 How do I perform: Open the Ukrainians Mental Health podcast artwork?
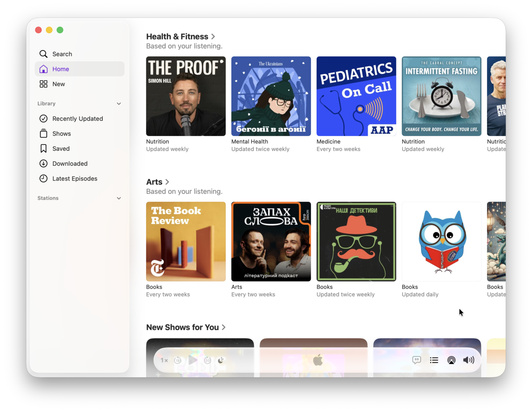click(x=271, y=96)
